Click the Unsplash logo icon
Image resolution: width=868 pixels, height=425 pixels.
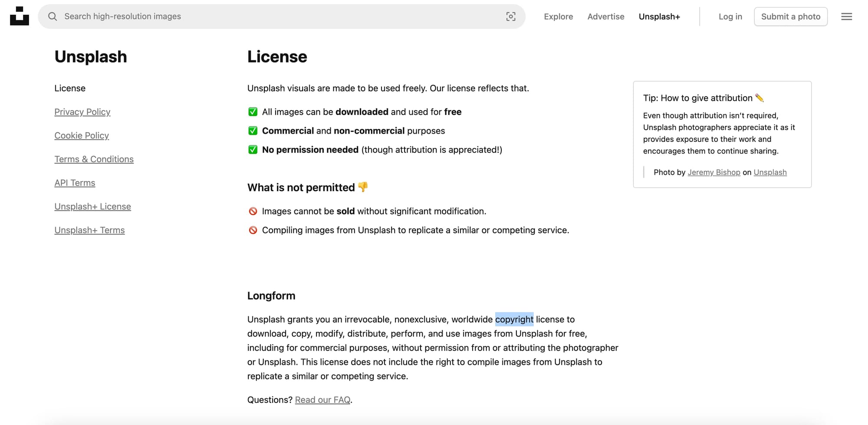tap(20, 16)
